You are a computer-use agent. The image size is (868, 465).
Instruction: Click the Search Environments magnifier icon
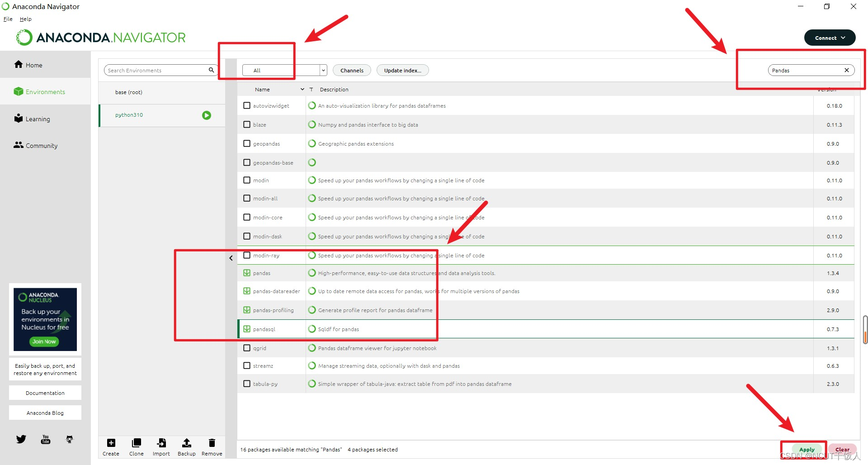pyautogui.click(x=211, y=70)
